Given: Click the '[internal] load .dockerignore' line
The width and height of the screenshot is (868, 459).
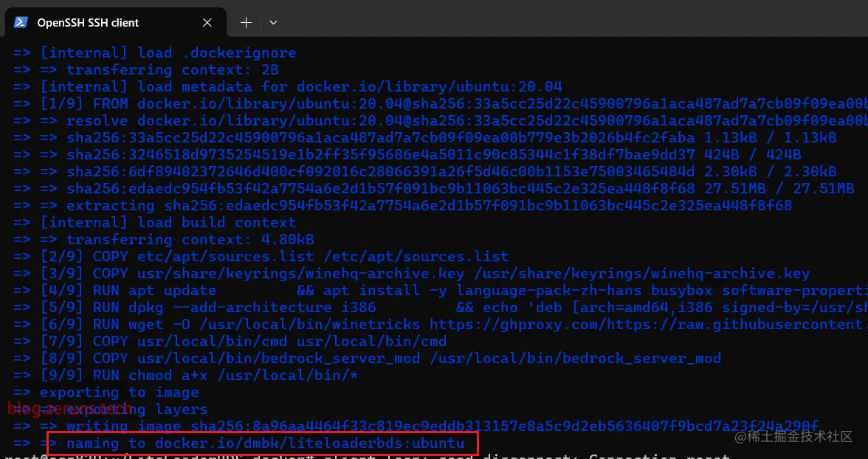Looking at the screenshot, I should pyautogui.click(x=155, y=53).
